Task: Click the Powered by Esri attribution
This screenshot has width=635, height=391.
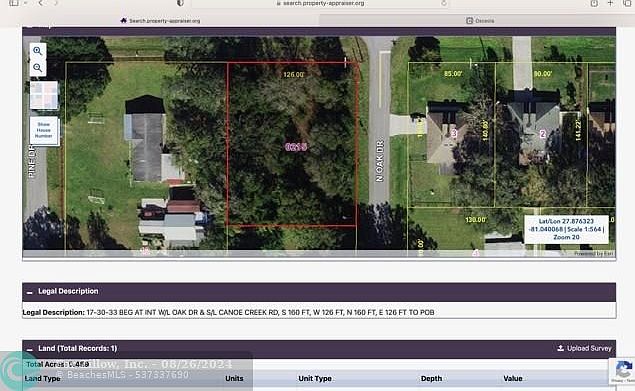Action: [594, 254]
